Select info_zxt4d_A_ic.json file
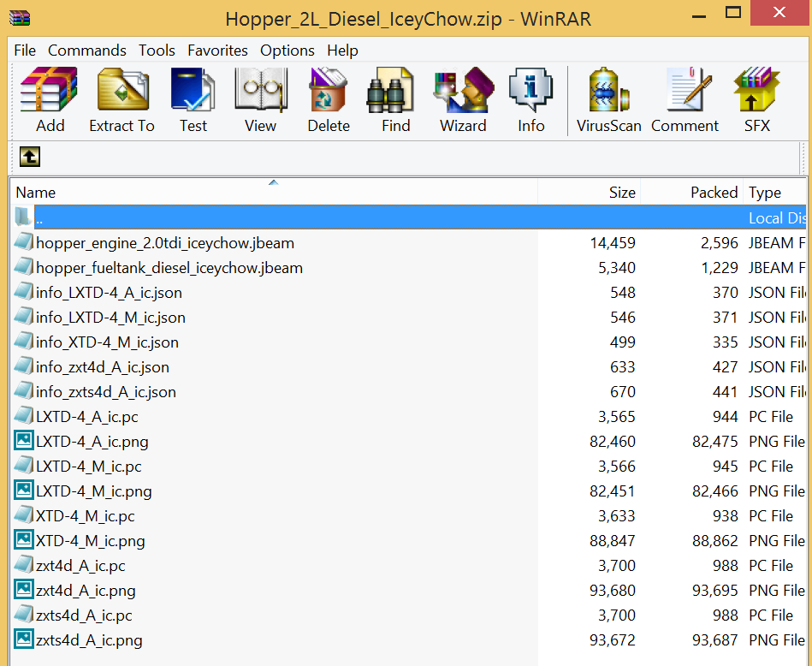This screenshot has height=666, width=812. click(x=103, y=367)
